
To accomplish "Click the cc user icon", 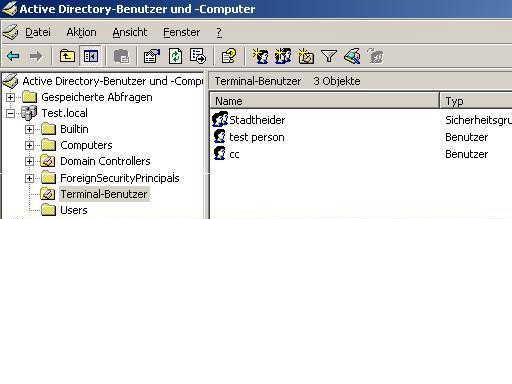I will tap(220, 153).
